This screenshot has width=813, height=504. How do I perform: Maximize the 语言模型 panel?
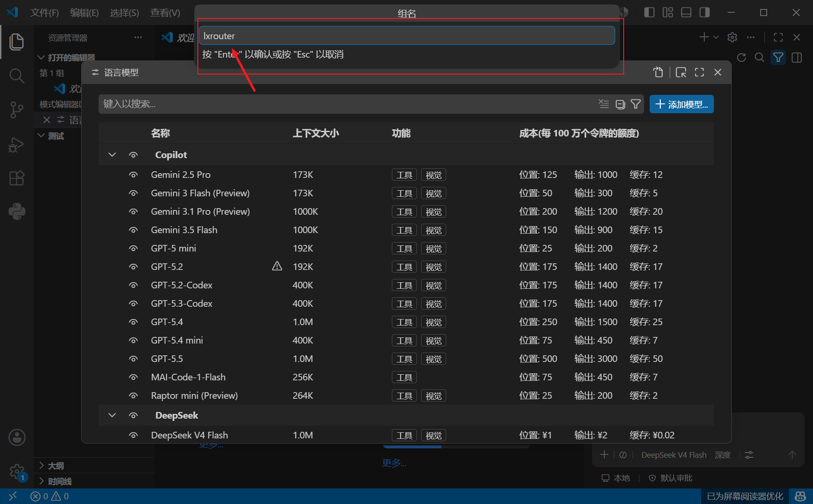point(699,72)
